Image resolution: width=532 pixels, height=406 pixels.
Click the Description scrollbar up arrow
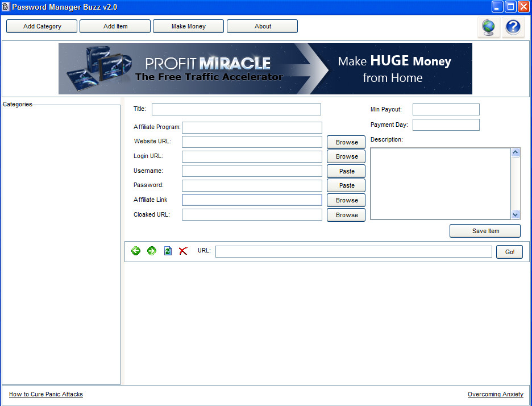[515, 153]
